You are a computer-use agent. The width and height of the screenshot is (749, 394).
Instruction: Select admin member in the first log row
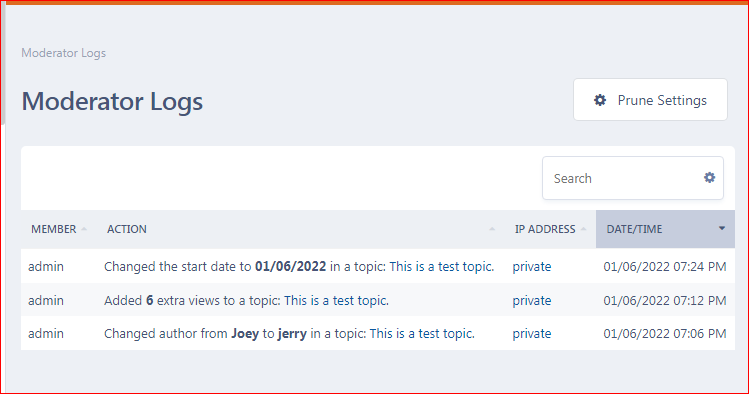click(46, 266)
